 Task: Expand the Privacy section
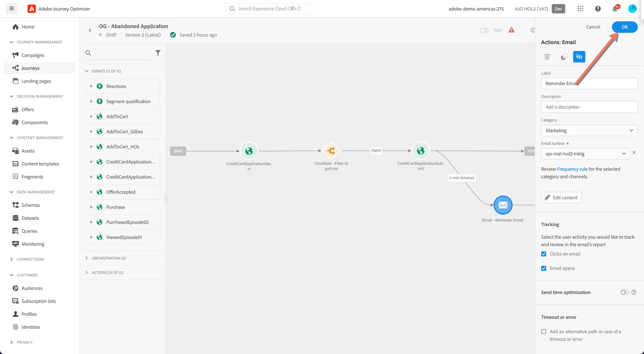(x=11, y=342)
